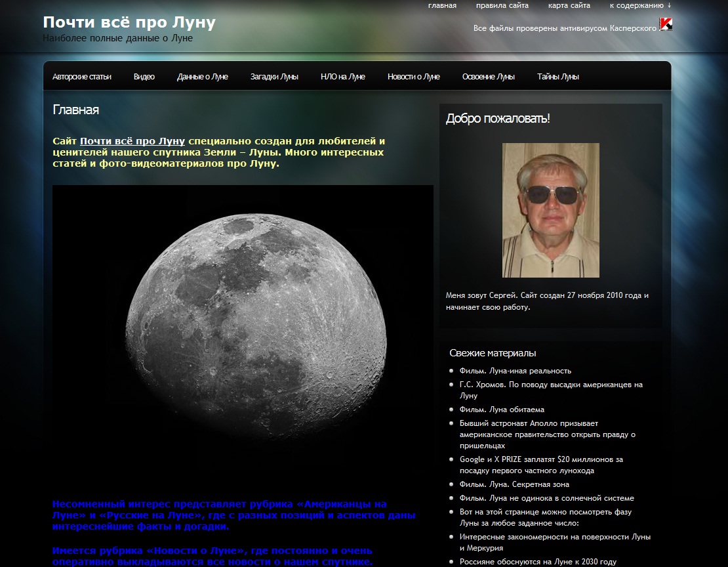Select 'Освоение Луны' menu item
The height and width of the screenshot is (567, 728).
tap(489, 77)
